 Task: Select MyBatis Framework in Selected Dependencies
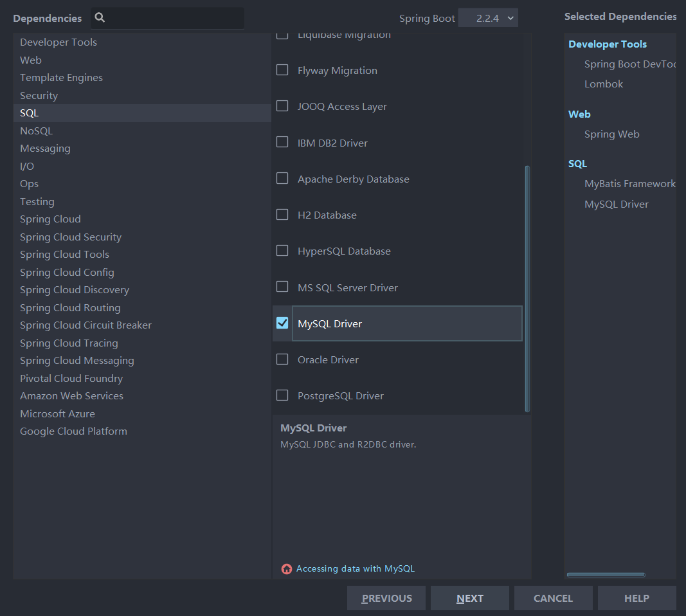(x=630, y=184)
